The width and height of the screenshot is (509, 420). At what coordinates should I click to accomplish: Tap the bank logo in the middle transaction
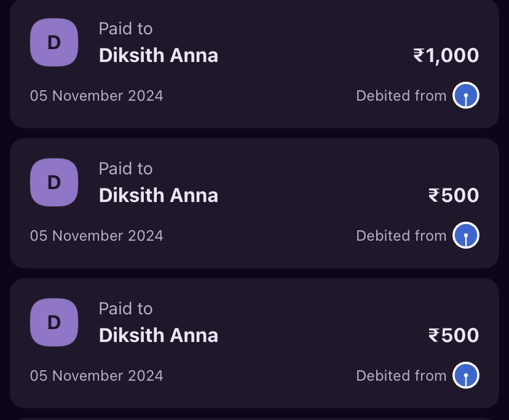click(x=466, y=236)
